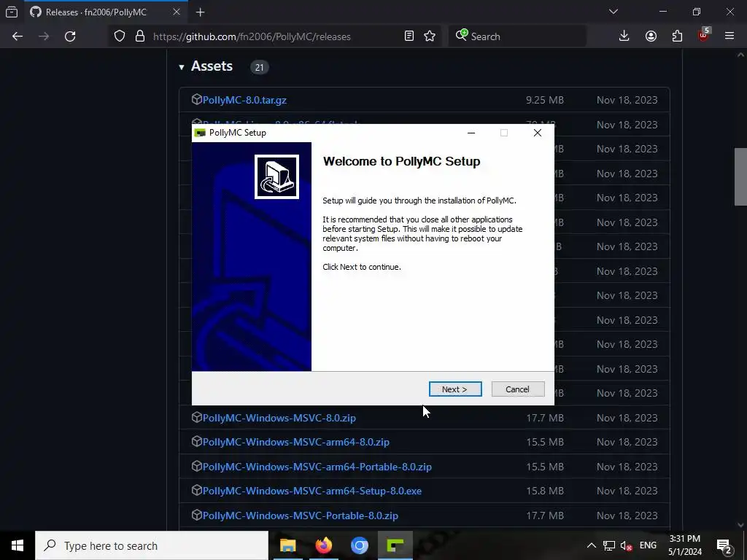
Task: Open Chromium browser on taskbar
Action: pos(360,545)
